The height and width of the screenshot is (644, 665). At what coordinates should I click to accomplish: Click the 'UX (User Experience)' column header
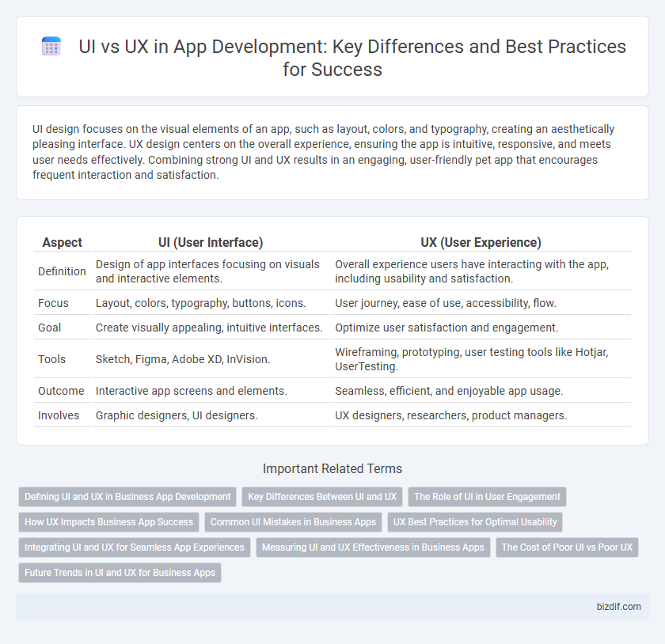481,243
